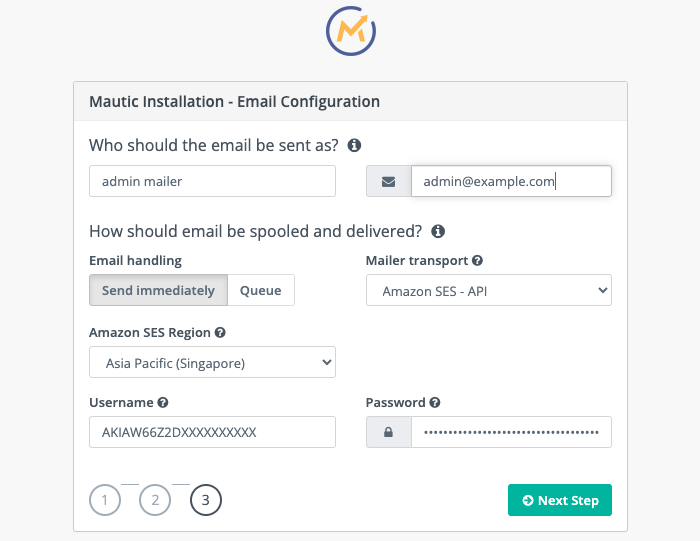Expand the Amazon SES Region dropdown
Image resolution: width=700 pixels, height=541 pixels.
pyautogui.click(x=212, y=362)
